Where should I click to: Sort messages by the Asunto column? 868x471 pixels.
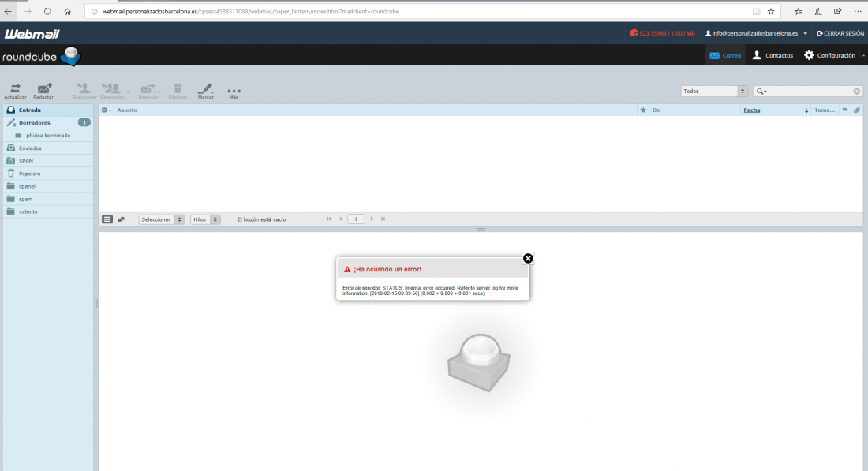(127, 110)
